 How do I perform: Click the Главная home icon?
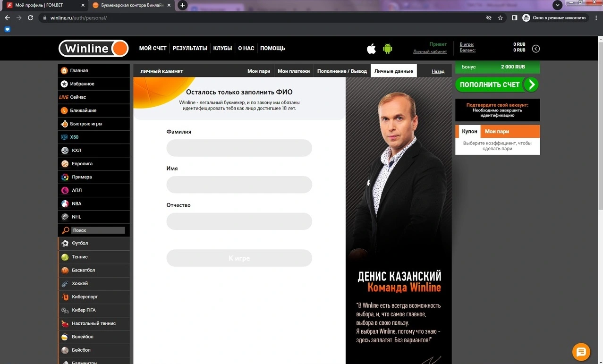[64, 70]
